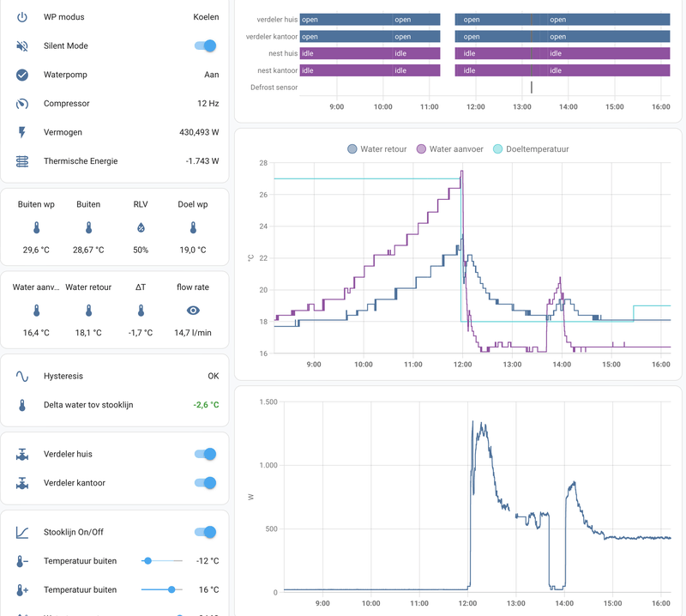Click the Thermische Energie radiator icon
The width and height of the screenshot is (686, 616).
point(22,161)
